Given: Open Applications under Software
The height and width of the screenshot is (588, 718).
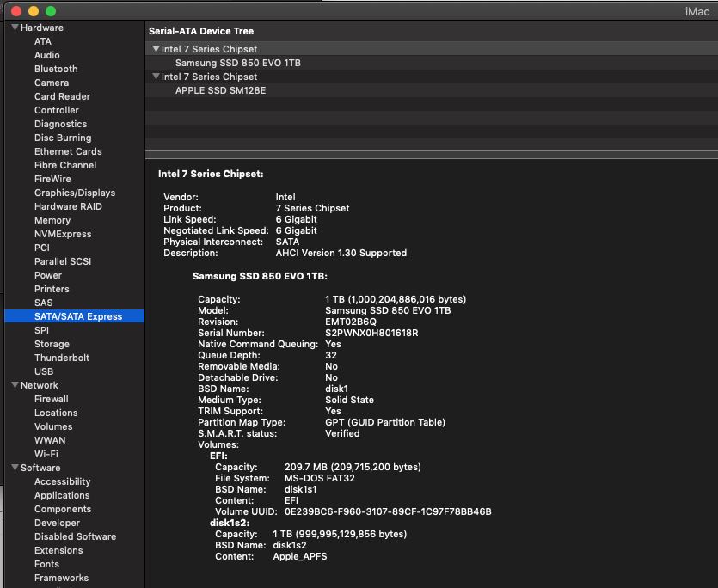Looking at the screenshot, I should pos(62,495).
